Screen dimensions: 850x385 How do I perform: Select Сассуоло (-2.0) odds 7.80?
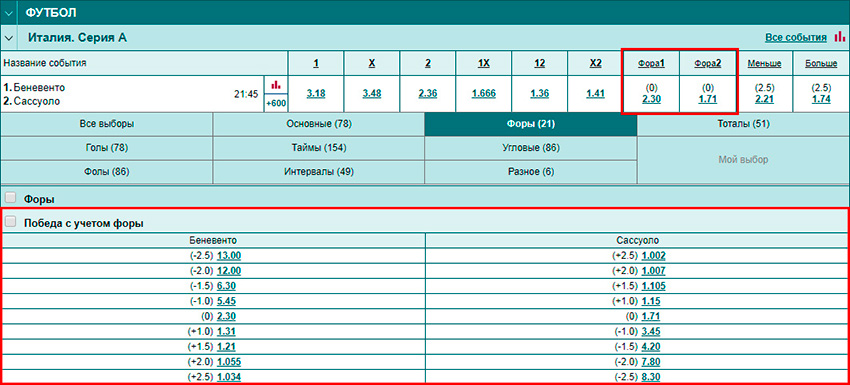point(651,362)
